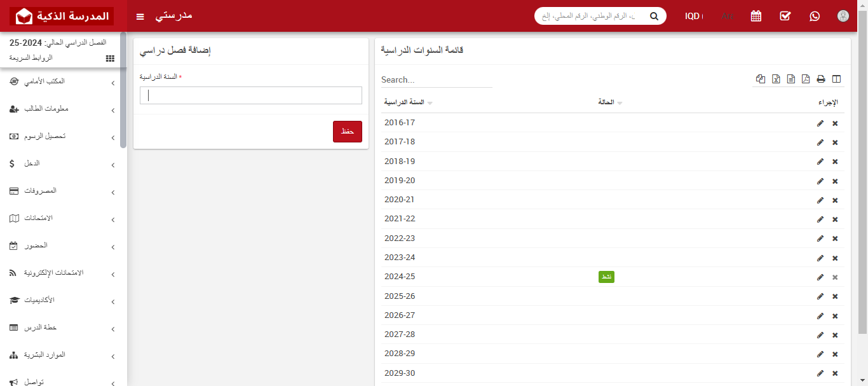The height and width of the screenshot is (386, 868).
Task: Open the calendar icon in the top bar
Action: pyautogui.click(x=756, y=15)
